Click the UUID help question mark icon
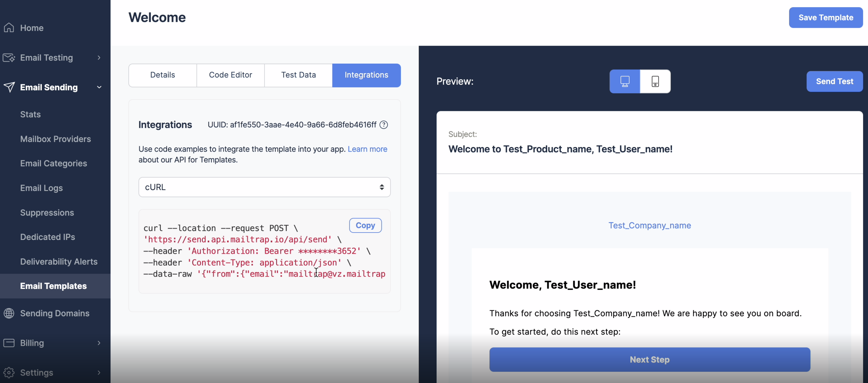The height and width of the screenshot is (383, 868). pyautogui.click(x=383, y=125)
